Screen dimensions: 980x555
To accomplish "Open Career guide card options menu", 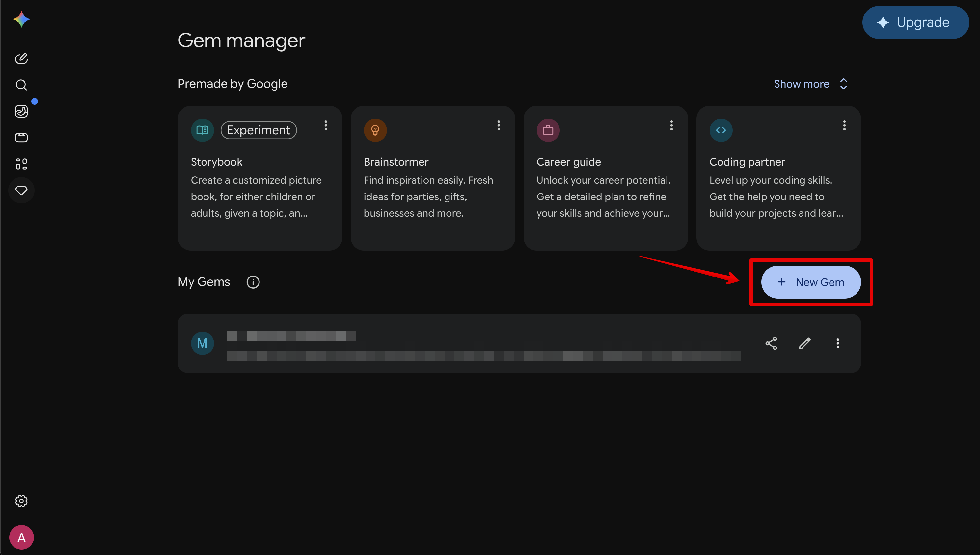I will 671,125.
